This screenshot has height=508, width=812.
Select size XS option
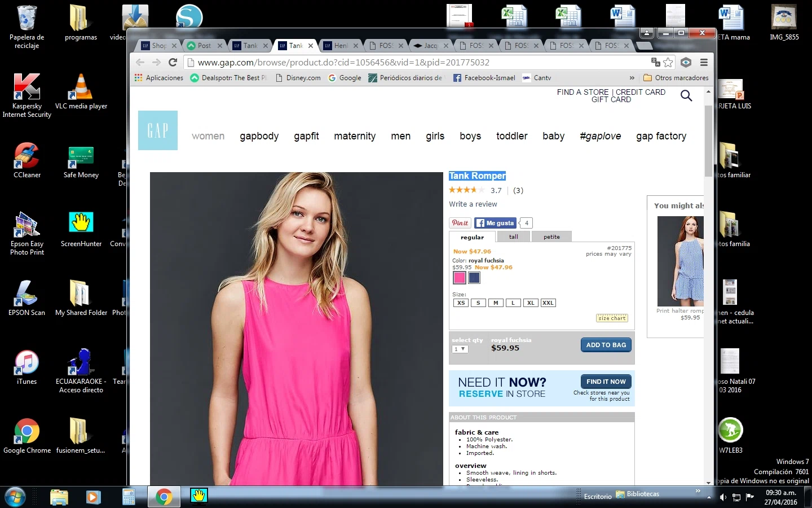click(x=461, y=303)
